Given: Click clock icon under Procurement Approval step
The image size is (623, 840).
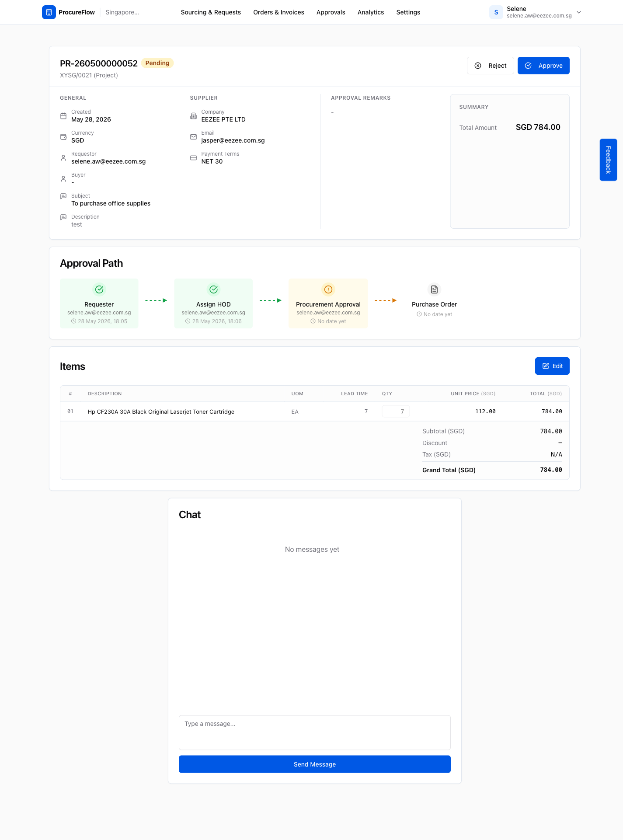Looking at the screenshot, I should (313, 321).
